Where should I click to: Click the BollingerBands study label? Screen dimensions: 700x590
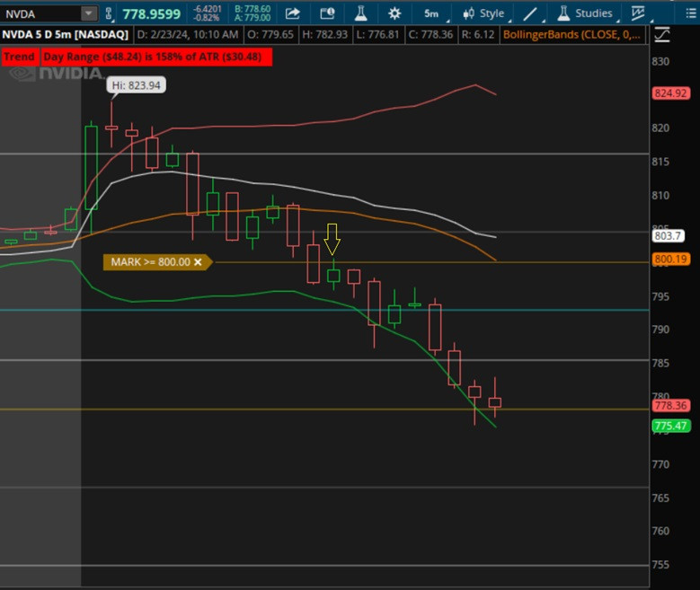point(572,35)
